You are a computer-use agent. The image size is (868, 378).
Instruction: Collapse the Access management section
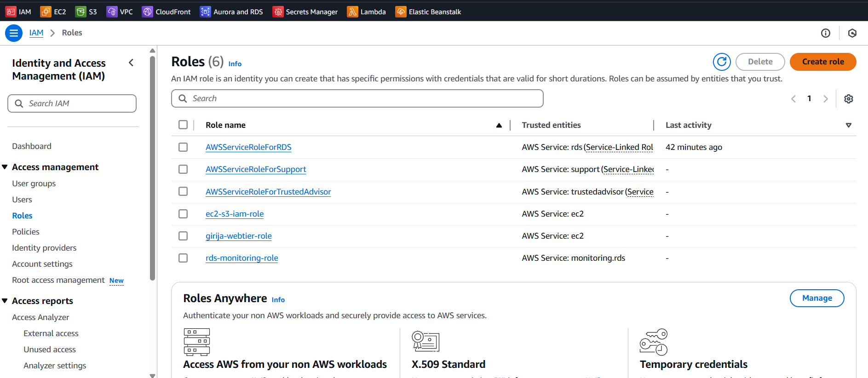[x=5, y=167]
